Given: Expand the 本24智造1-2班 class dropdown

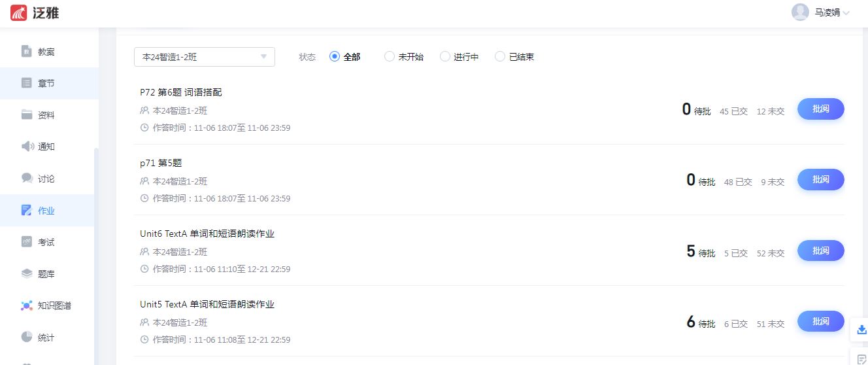Looking at the screenshot, I should click(204, 57).
